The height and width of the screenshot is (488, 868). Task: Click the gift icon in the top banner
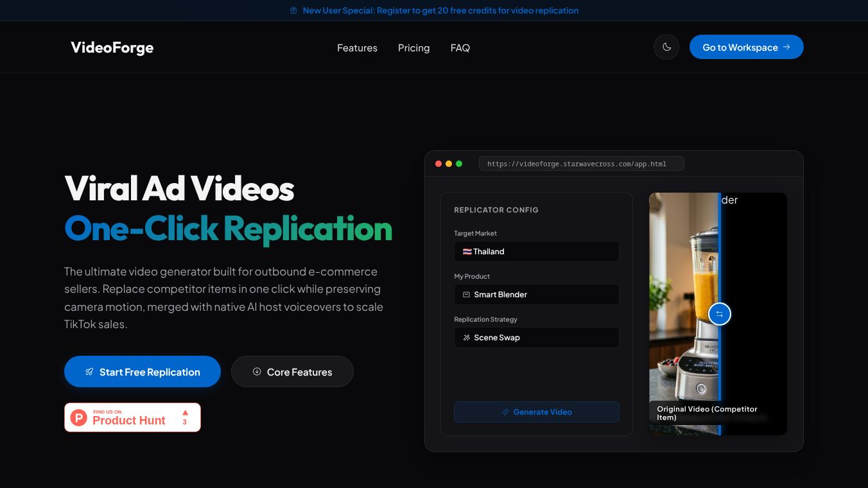click(x=293, y=10)
